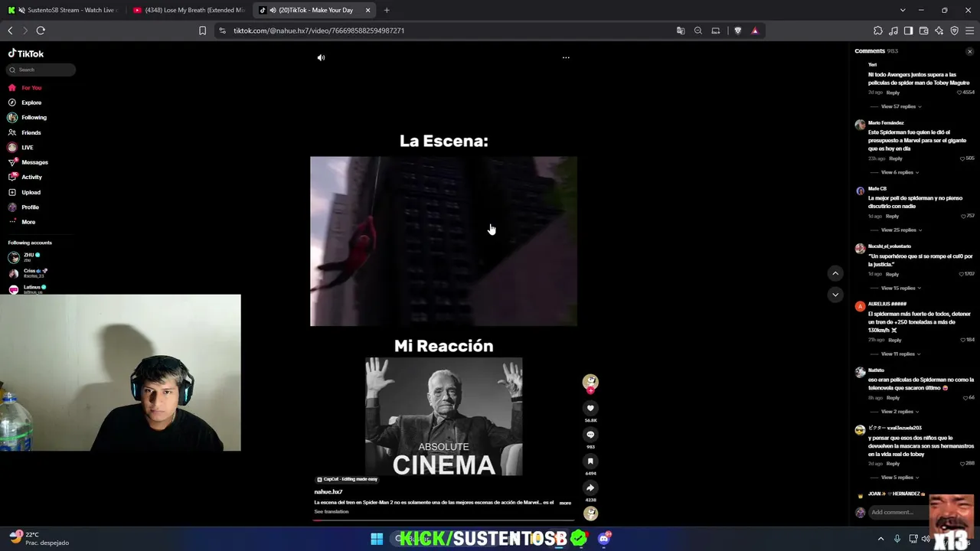This screenshot has width=980, height=551.
Task: Open a new browser tab
Action: [x=387, y=10]
